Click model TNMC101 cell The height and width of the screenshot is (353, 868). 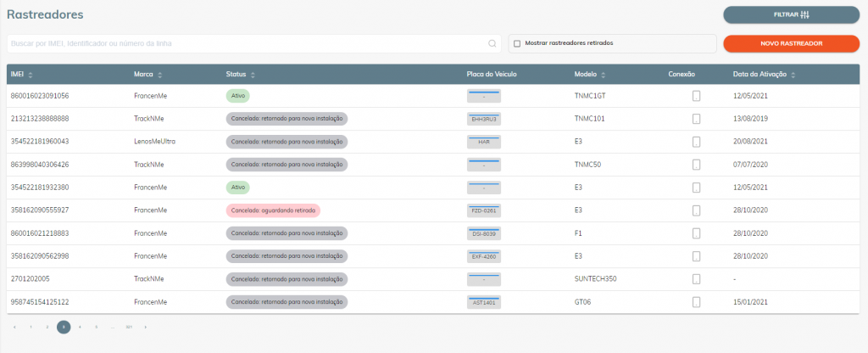(x=590, y=119)
